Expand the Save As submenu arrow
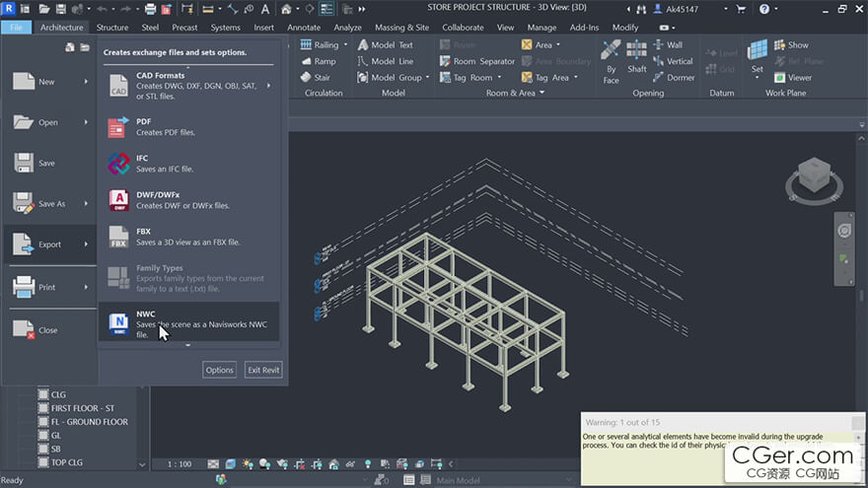Viewport: 868px width, 488px height. pos(86,204)
